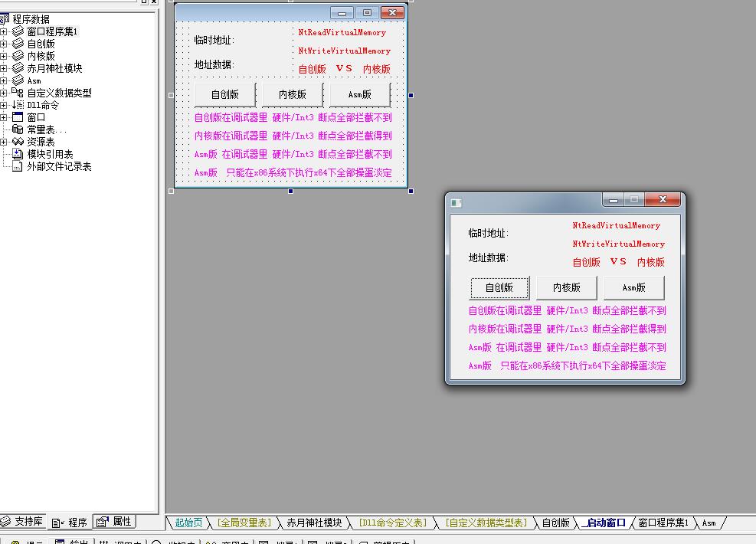This screenshot has width=756, height=544.
Task: Switch to the [Dll命令定义表] tab
Action: [x=392, y=523]
